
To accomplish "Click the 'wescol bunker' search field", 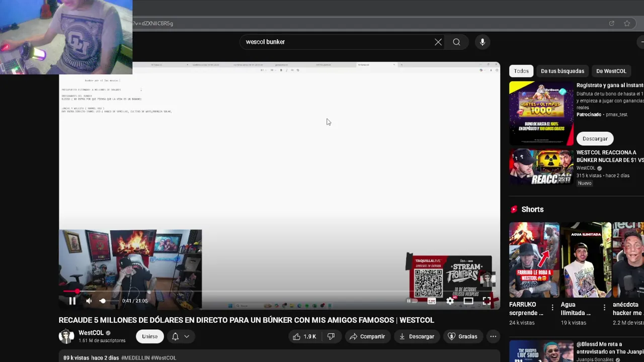I will click(337, 42).
